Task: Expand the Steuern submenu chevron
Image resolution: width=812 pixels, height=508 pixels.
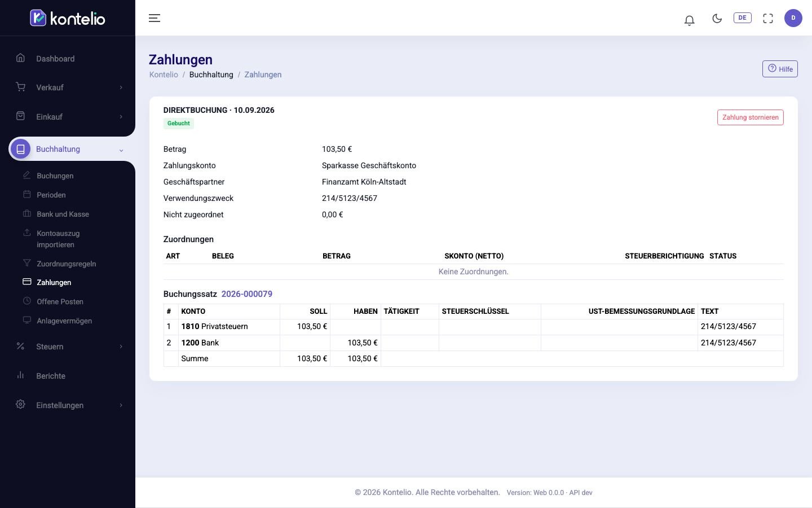Action: click(x=121, y=347)
